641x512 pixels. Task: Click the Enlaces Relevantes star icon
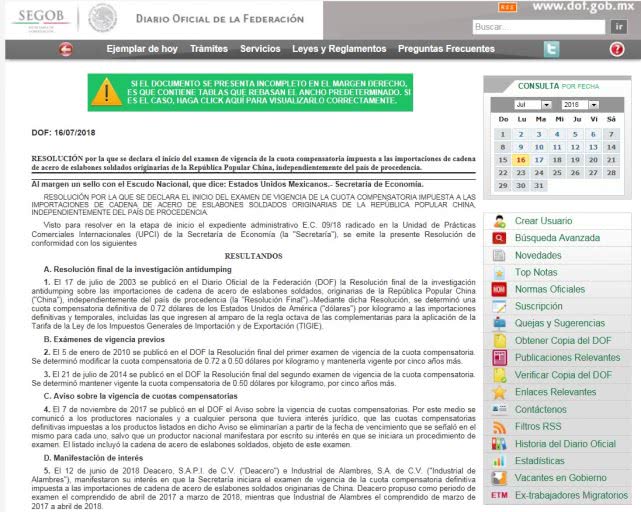click(499, 392)
